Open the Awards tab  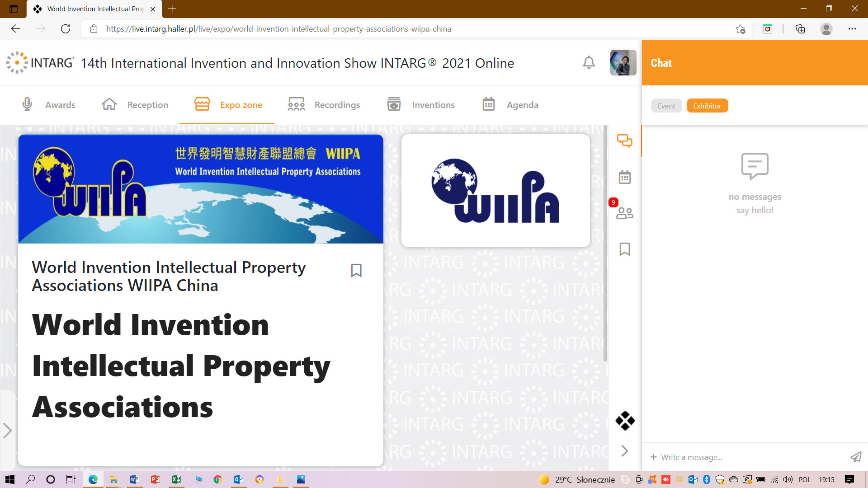pyautogui.click(x=49, y=104)
